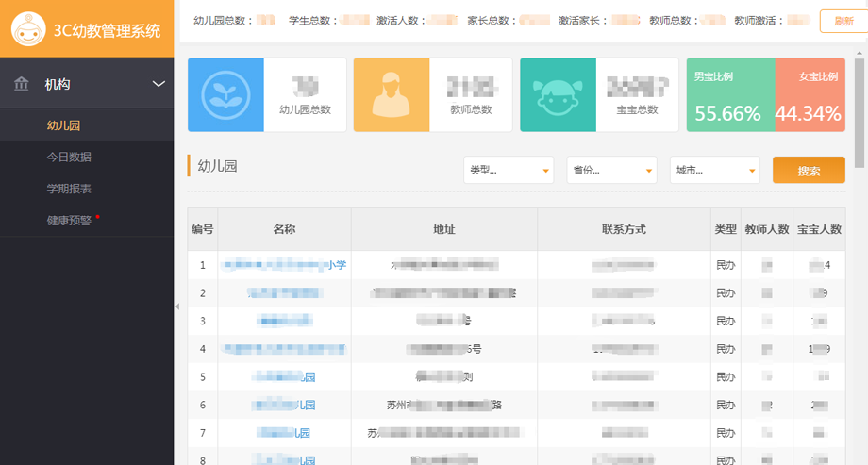Click the teal baby face icon
The image size is (868, 465).
click(x=558, y=95)
